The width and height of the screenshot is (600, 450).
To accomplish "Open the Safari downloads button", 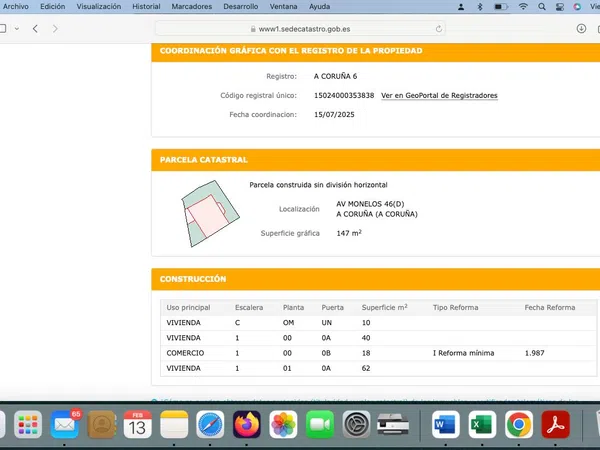I will (x=583, y=29).
